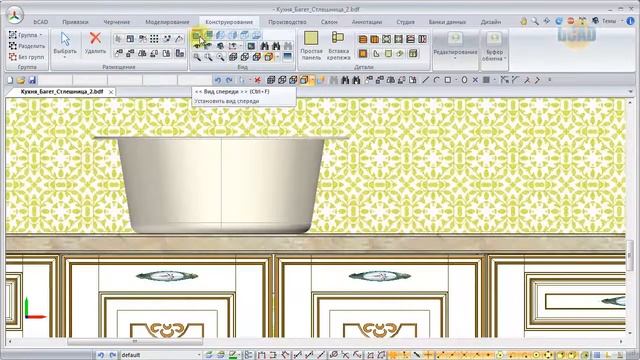Click the Без групп button

pyautogui.click(x=27, y=57)
